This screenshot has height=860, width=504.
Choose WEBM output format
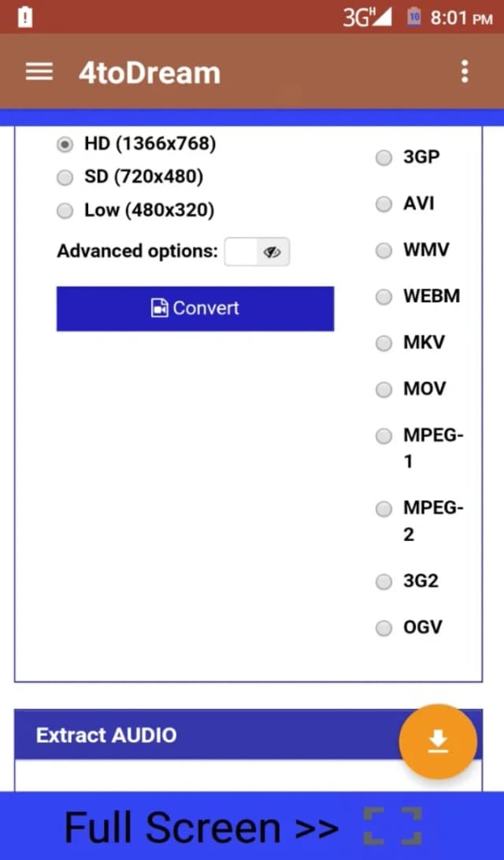click(x=384, y=297)
